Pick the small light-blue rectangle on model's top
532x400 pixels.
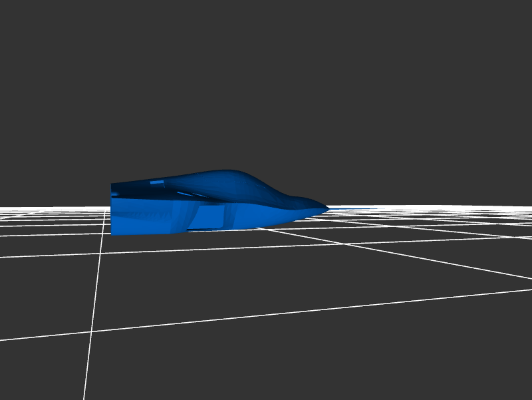tap(157, 182)
